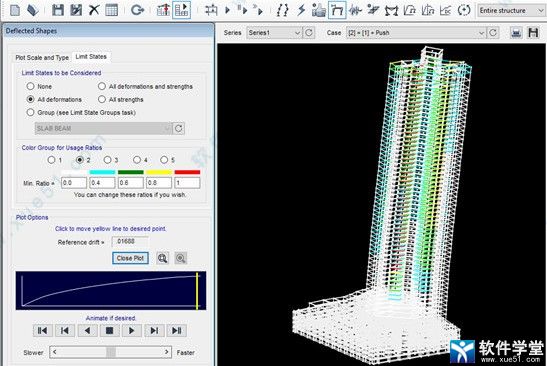Viewport: 547px width, 366px height.
Task: Click the Save floppy disk icon in toolbar
Action: 58,10
